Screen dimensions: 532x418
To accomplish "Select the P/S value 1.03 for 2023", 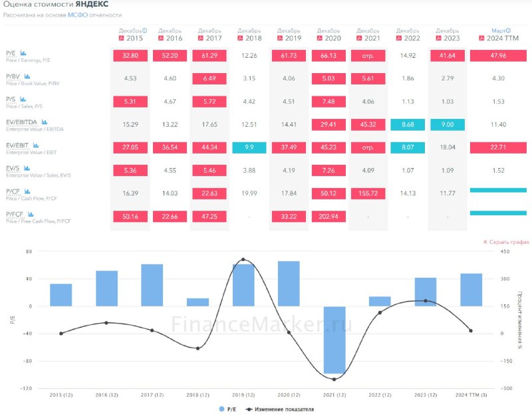I will [x=448, y=102].
